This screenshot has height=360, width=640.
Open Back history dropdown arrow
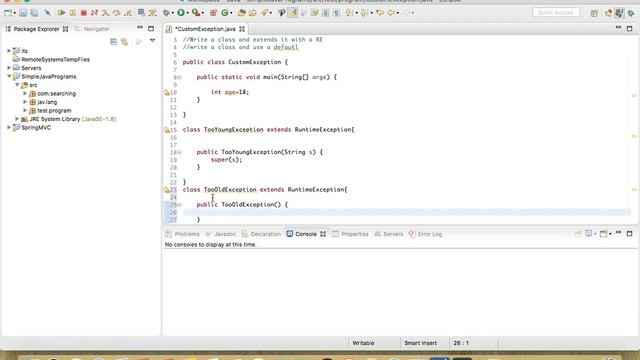tap(398, 13)
